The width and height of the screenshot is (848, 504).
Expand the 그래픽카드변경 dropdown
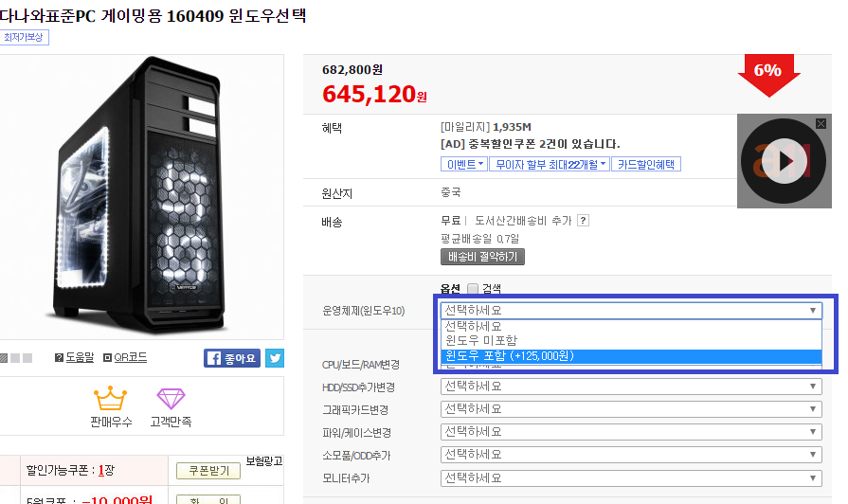(631, 409)
